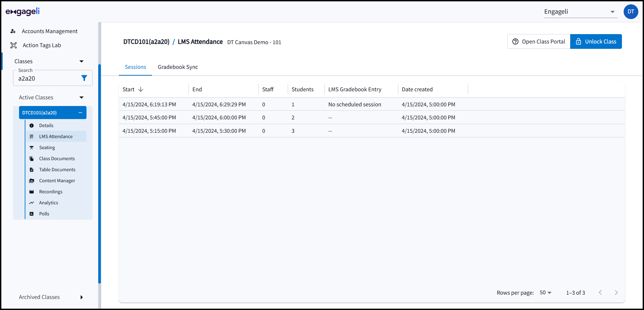The width and height of the screenshot is (644, 310).
Task: Click the Analytics line chart icon
Action: pyautogui.click(x=32, y=203)
